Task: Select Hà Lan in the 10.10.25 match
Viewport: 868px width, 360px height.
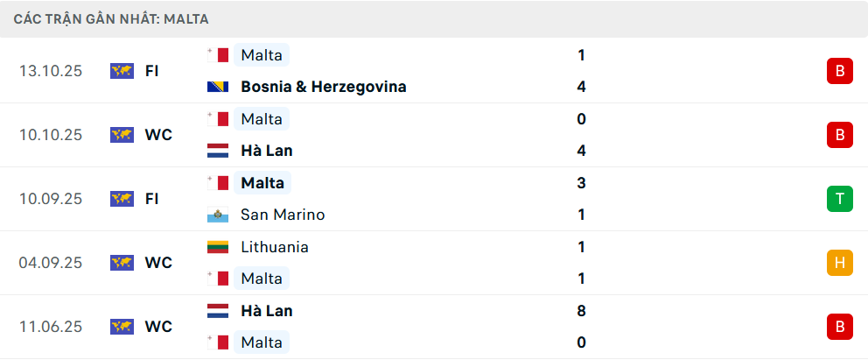Action: 267,151
